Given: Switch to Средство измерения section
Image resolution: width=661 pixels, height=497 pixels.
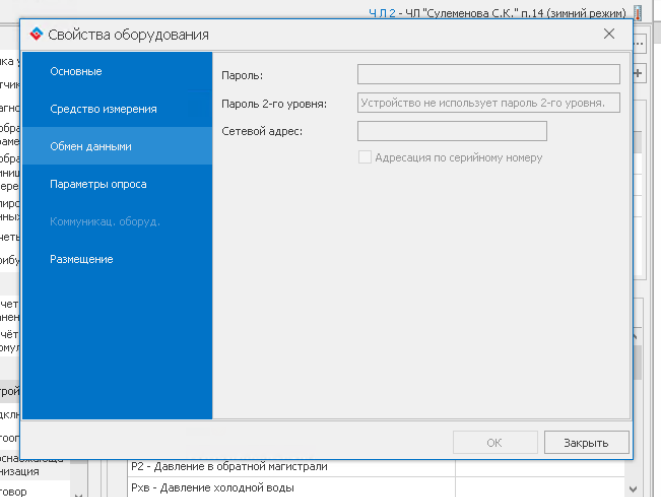Looking at the screenshot, I should 117,109.
